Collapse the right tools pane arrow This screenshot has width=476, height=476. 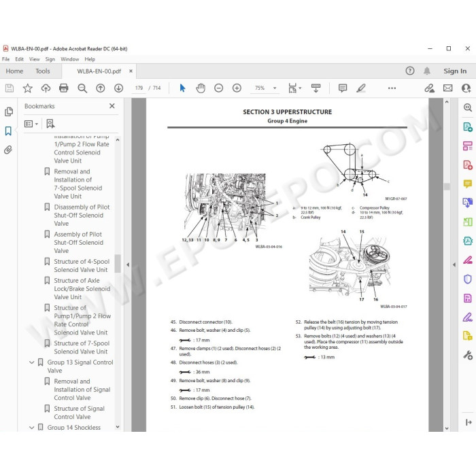coord(454,265)
